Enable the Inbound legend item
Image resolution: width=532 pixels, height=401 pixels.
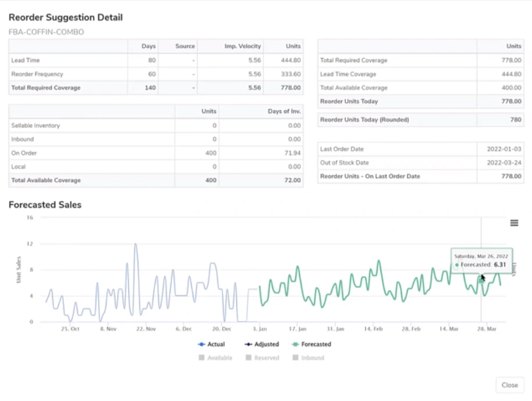click(308, 358)
